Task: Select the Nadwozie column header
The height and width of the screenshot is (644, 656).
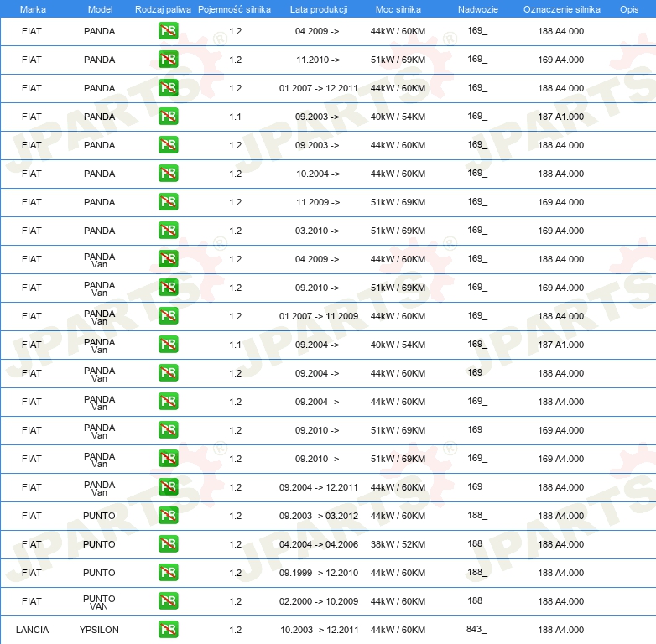Action: (478, 9)
